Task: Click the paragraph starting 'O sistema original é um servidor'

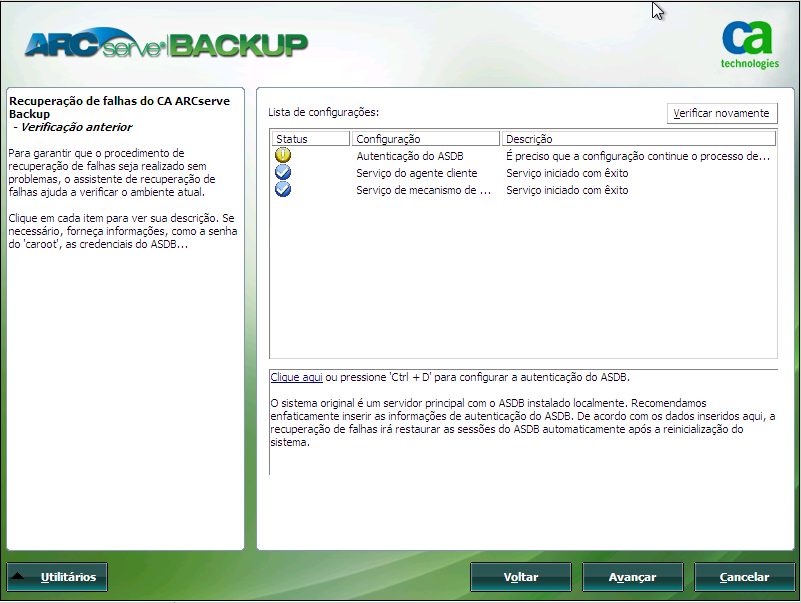Action: (523, 423)
